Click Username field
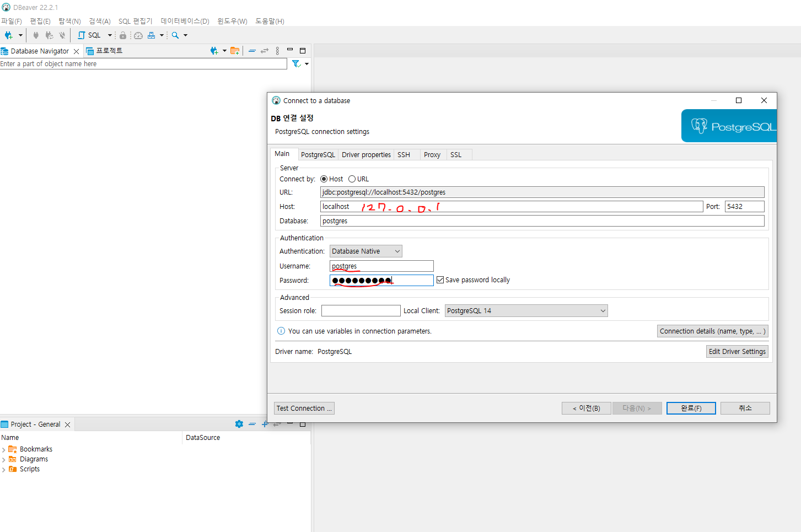Screen dimensions: 801x532 (381, 266)
